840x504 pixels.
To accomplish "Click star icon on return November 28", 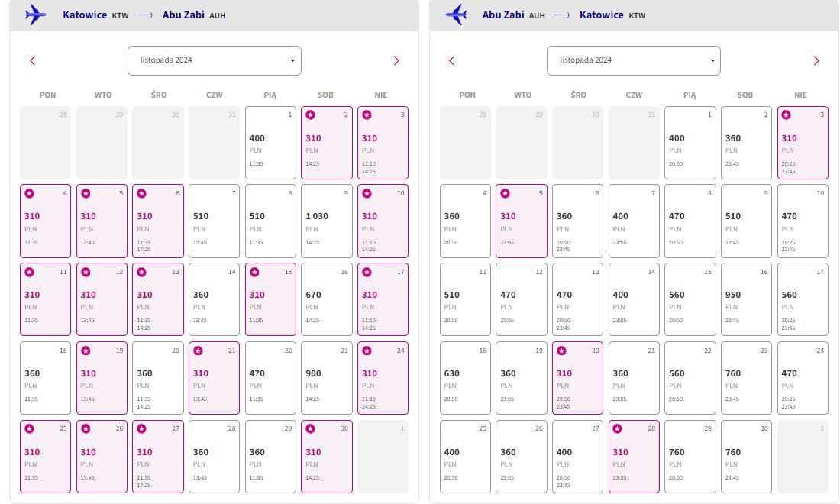I will click(617, 428).
